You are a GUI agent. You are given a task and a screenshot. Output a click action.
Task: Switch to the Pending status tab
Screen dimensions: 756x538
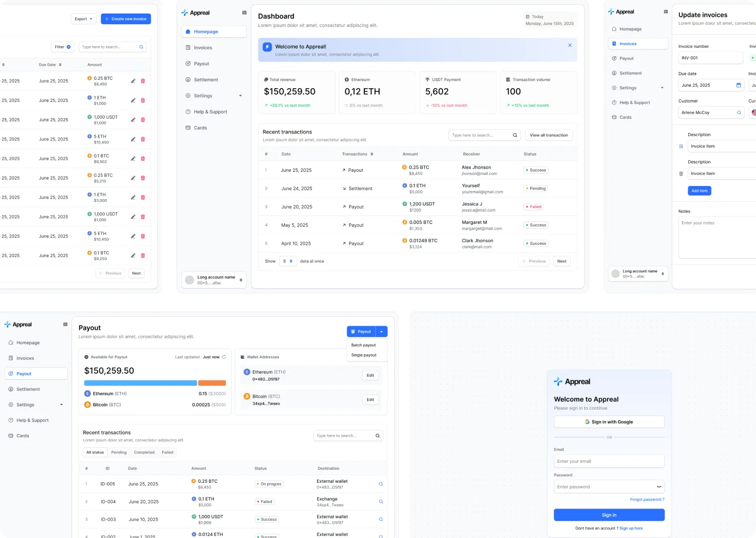coord(119,452)
